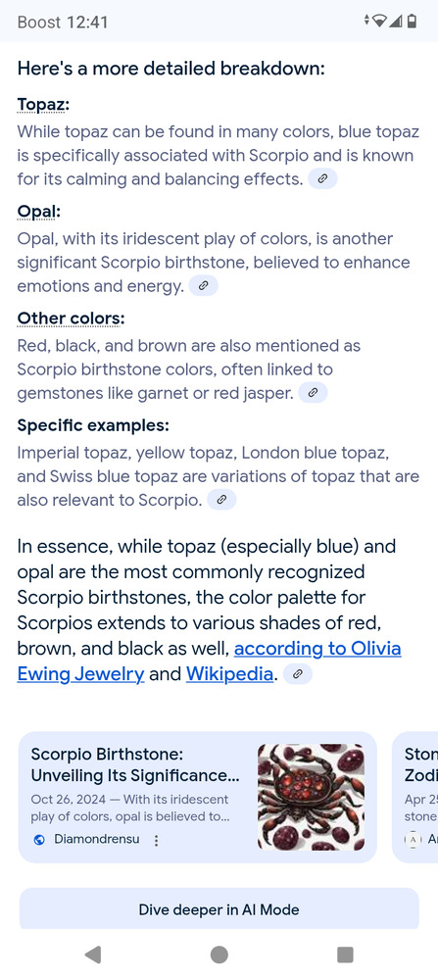Open source link icon after Other colors paragraph

click(313, 393)
